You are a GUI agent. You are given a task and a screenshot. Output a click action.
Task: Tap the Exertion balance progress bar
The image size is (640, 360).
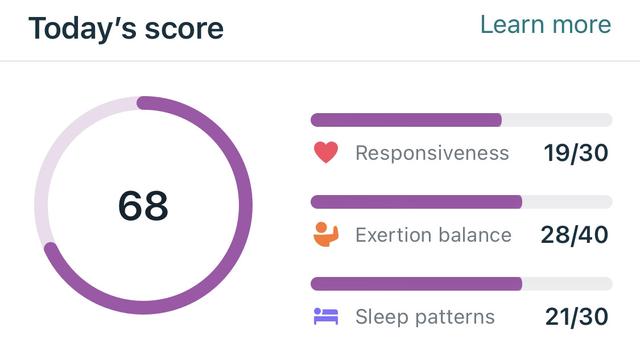coord(461,202)
